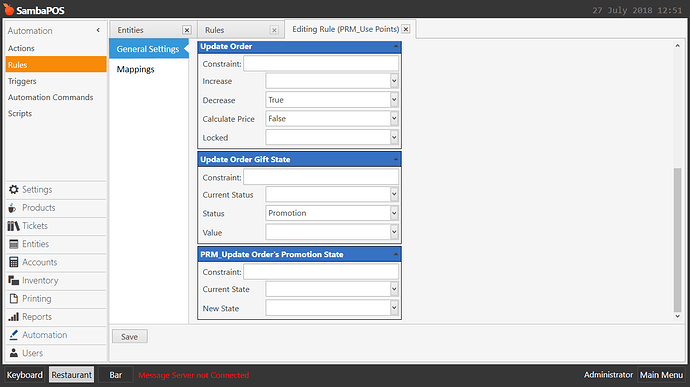
Task: Open Accounts via its calculator icon
Action: (x=14, y=262)
